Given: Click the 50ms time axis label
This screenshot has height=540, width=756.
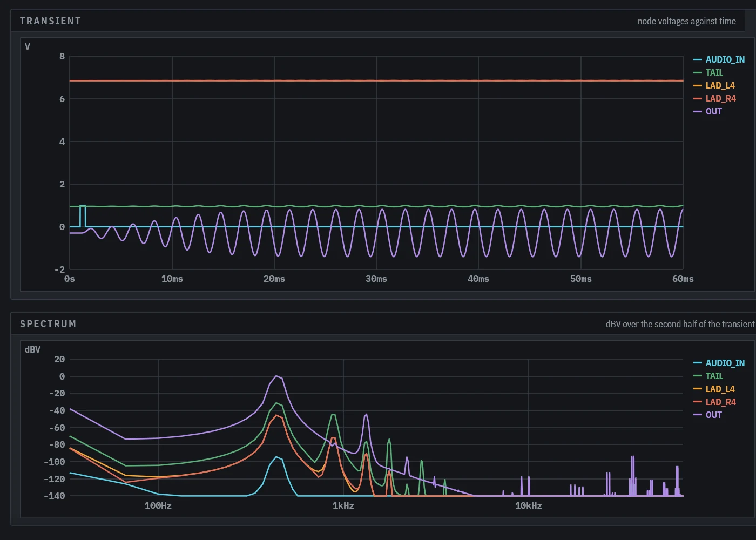Looking at the screenshot, I should 581,279.
